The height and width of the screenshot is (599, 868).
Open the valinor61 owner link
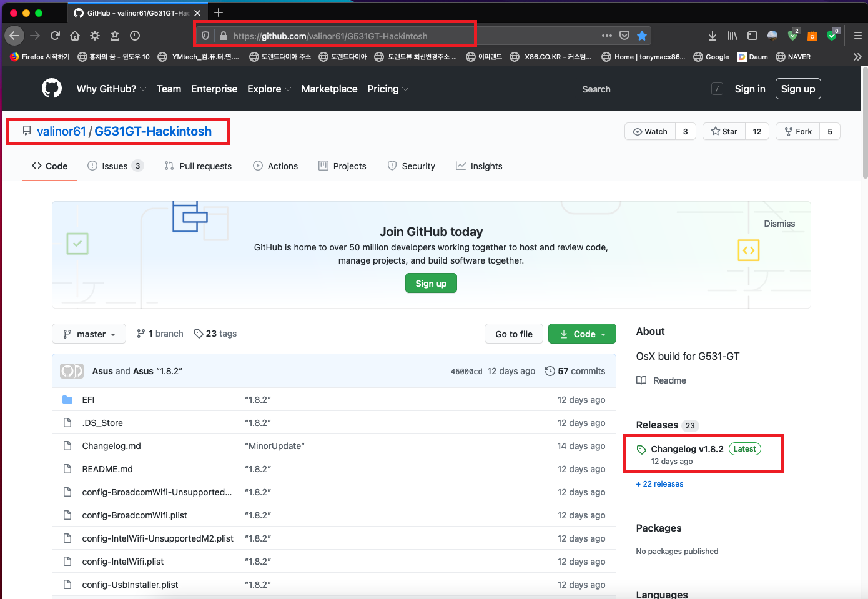click(61, 131)
